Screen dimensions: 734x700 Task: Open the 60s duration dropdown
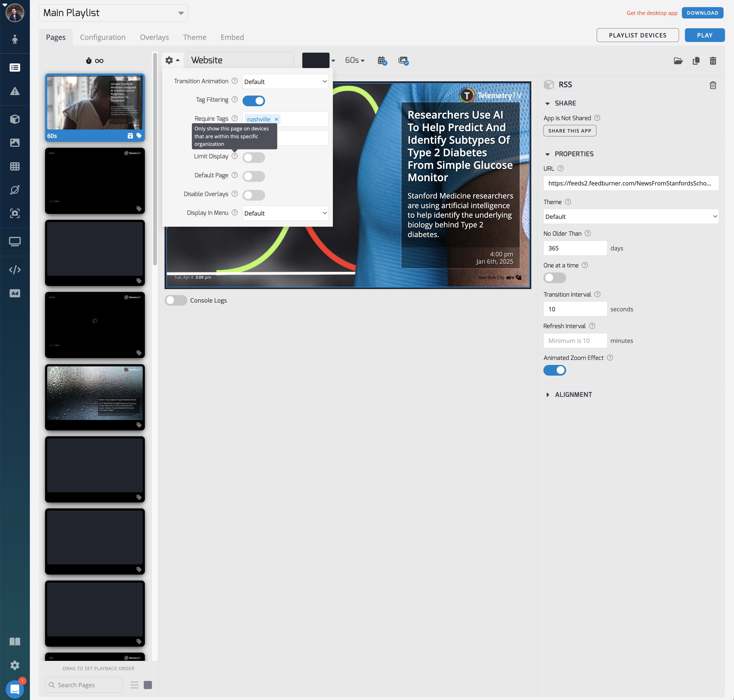tap(355, 60)
